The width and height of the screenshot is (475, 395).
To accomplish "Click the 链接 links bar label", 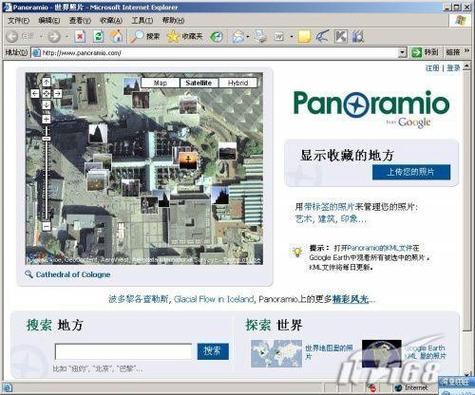I will pyautogui.click(x=453, y=52).
